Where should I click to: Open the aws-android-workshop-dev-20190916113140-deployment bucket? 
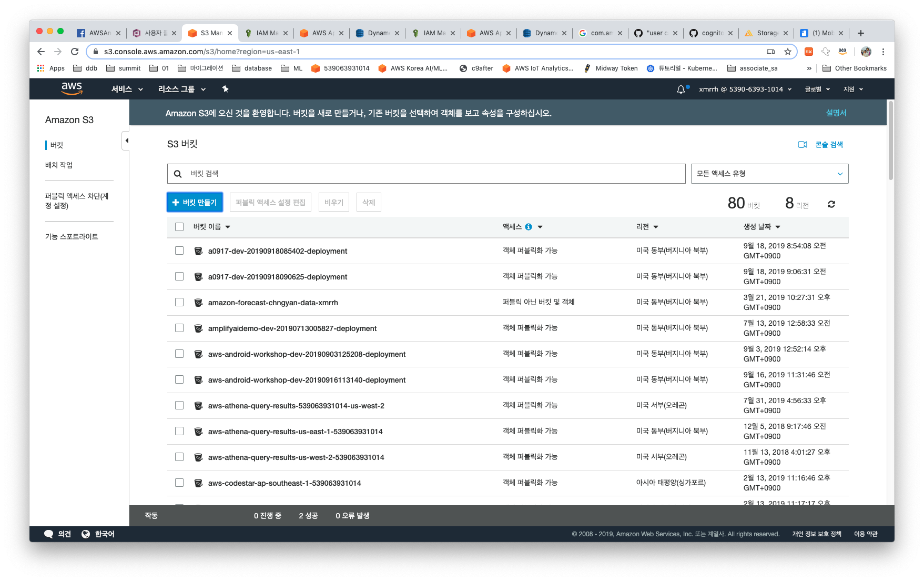(x=307, y=380)
